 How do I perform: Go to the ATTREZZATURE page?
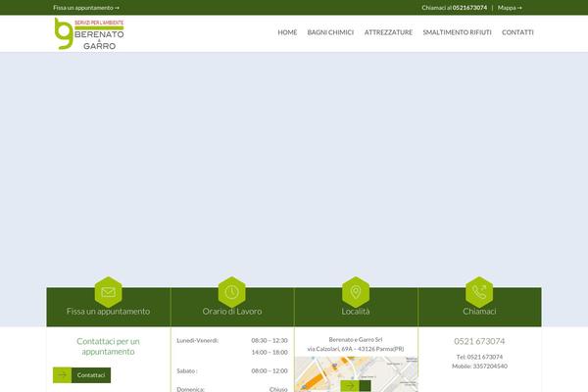coord(388,32)
